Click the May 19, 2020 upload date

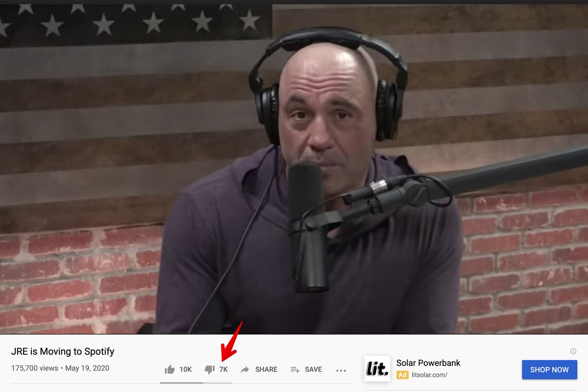point(87,368)
